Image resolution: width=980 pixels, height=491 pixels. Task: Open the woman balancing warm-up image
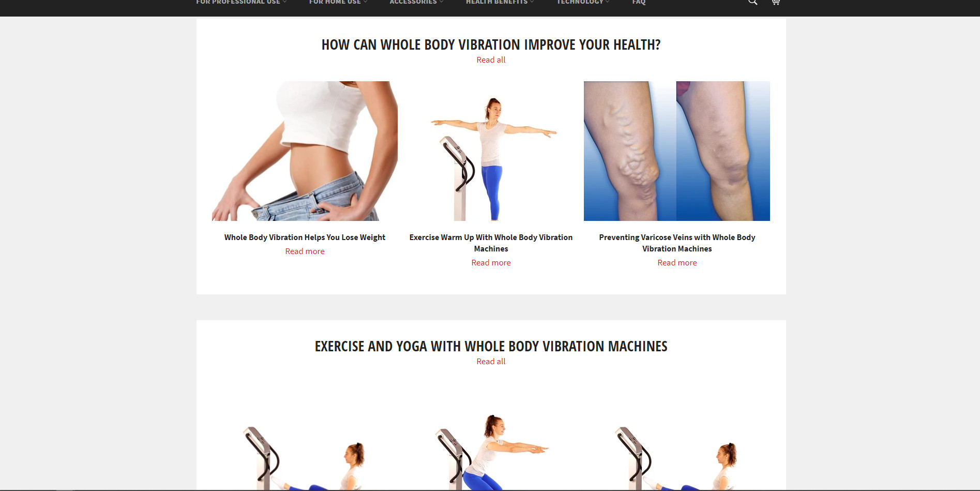[491, 151]
